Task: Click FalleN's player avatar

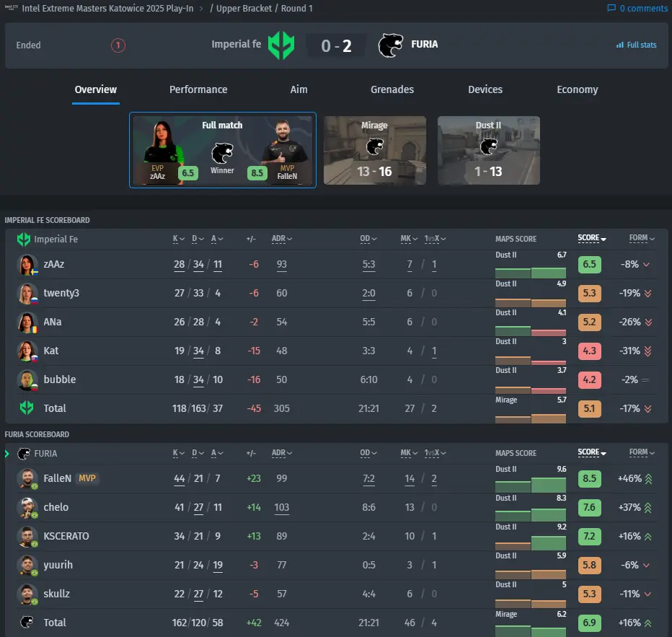Action: point(27,479)
